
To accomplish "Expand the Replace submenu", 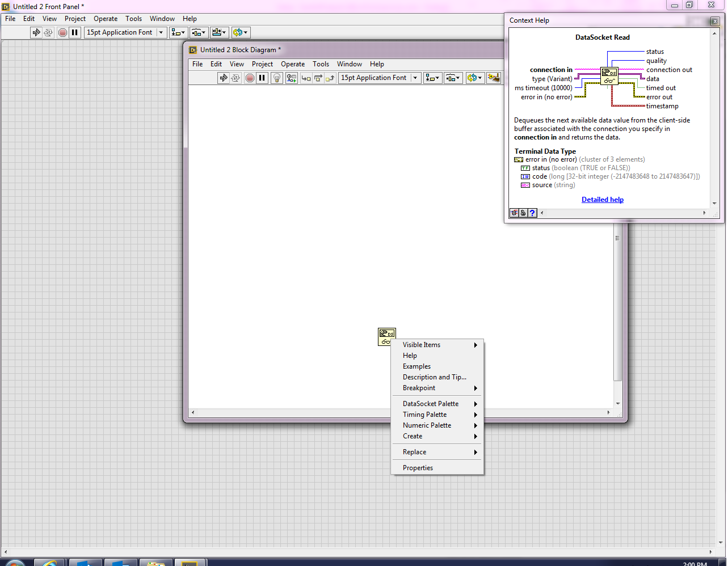I will (x=437, y=452).
